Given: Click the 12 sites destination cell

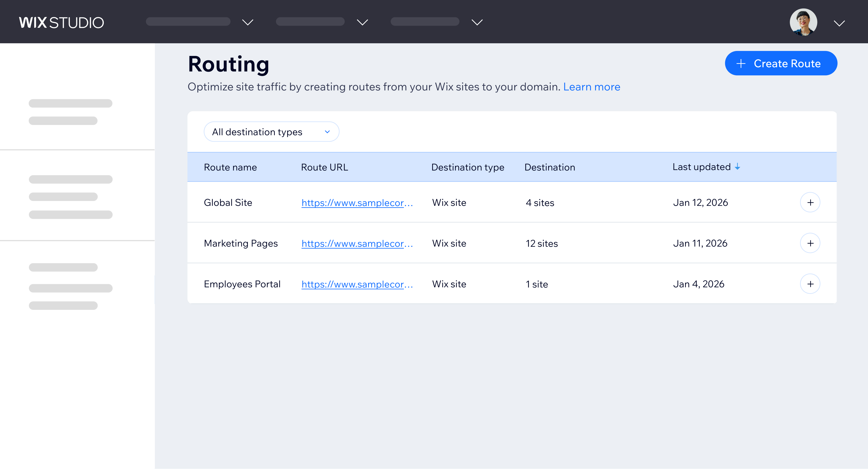Looking at the screenshot, I should click(542, 244).
